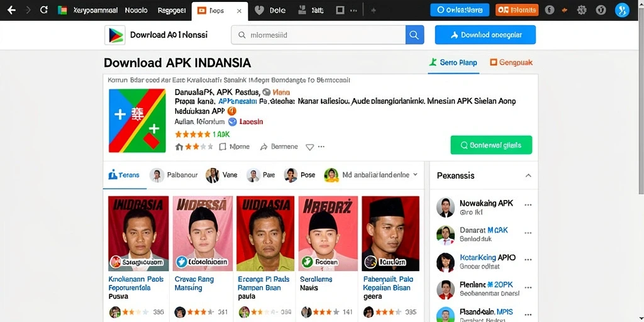The width and height of the screenshot is (644, 322).
Task: Click the five-star rating 1 ADK
Action: (x=202, y=134)
